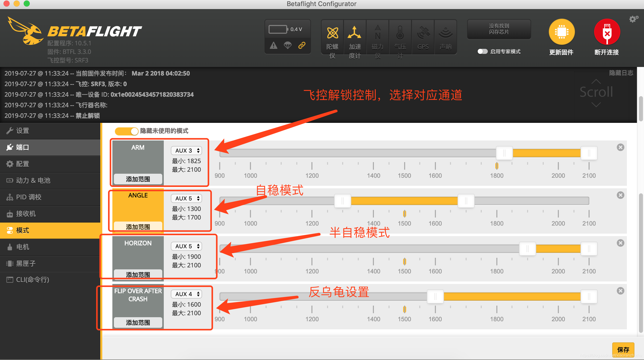Click ARM range upper slider handle

click(x=589, y=153)
